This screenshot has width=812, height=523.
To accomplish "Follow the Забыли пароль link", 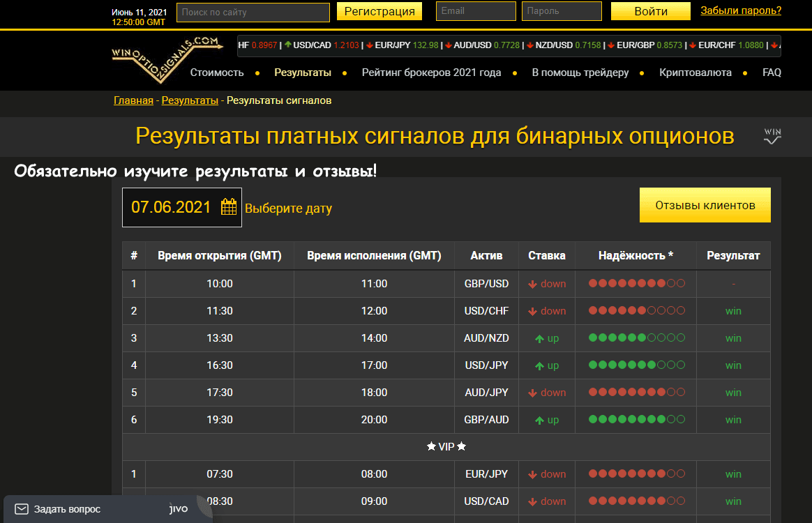I will click(x=741, y=10).
